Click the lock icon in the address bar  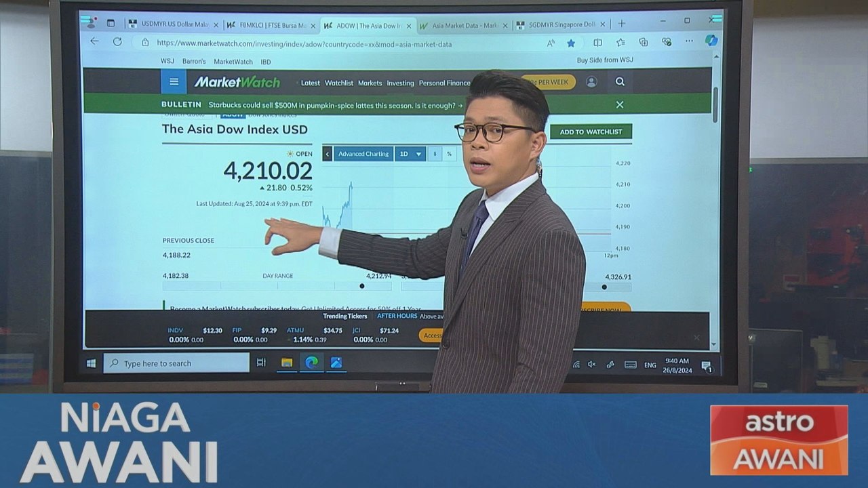(144, 43)
